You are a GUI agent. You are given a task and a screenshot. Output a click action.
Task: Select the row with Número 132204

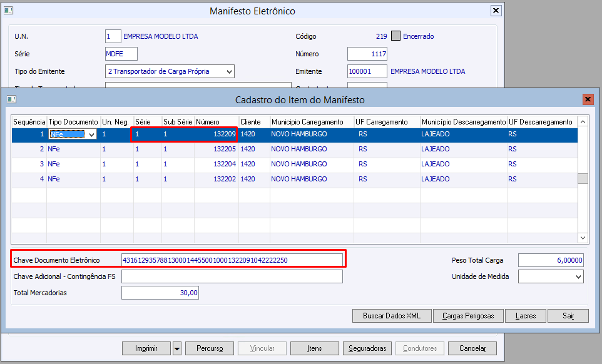coord(224,164)
